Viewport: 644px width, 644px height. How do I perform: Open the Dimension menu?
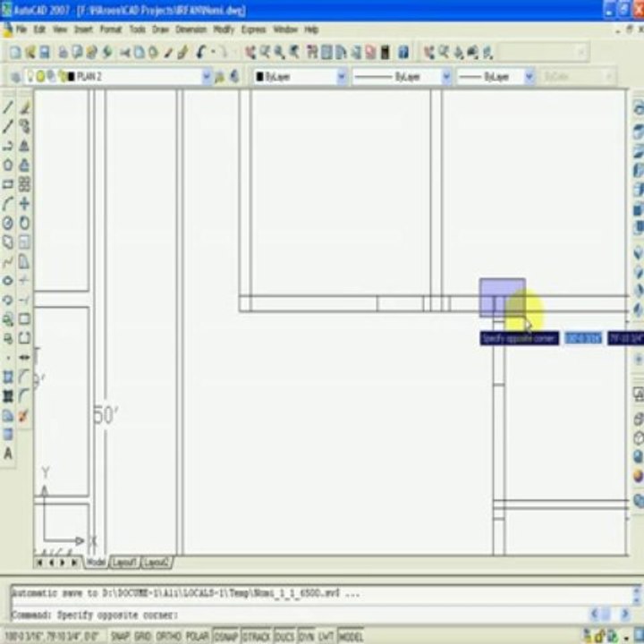coord(191,30)
